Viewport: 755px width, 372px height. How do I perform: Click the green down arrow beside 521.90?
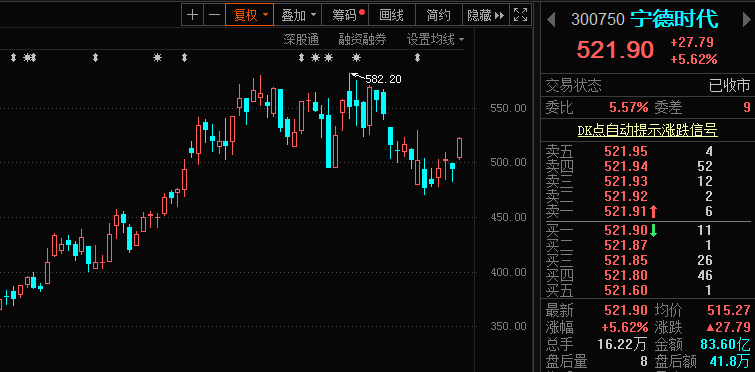coord(653,231)
